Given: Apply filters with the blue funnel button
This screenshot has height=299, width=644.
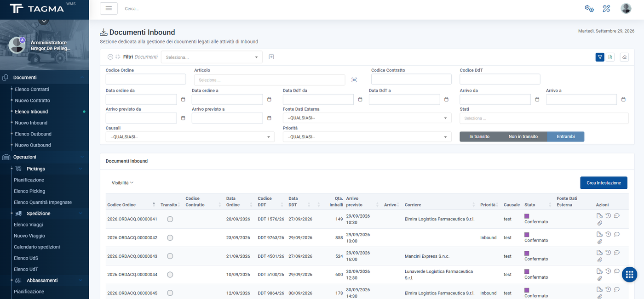Looking at the screenshot, I should coord(600,57).
